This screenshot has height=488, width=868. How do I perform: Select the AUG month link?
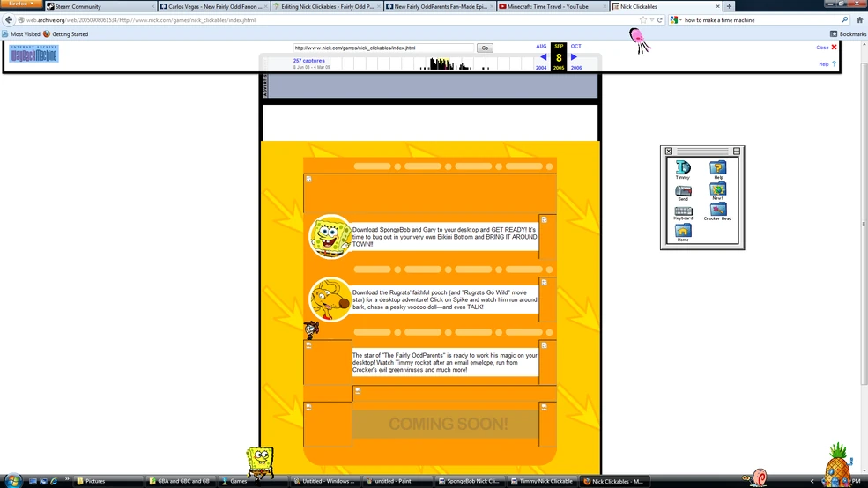coord(541,47)
